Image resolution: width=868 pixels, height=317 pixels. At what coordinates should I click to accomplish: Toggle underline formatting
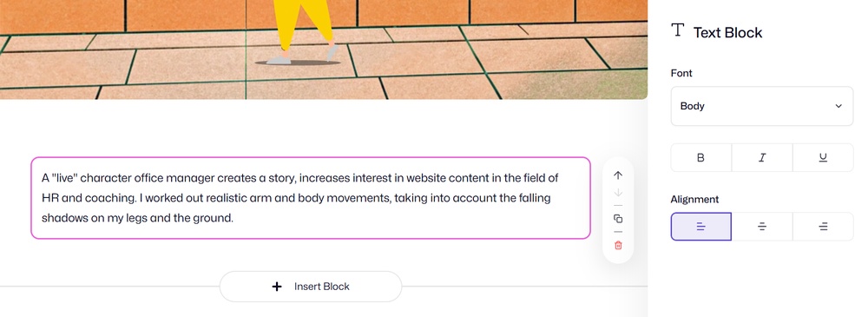pyautogui.click(x=823, y=158)
